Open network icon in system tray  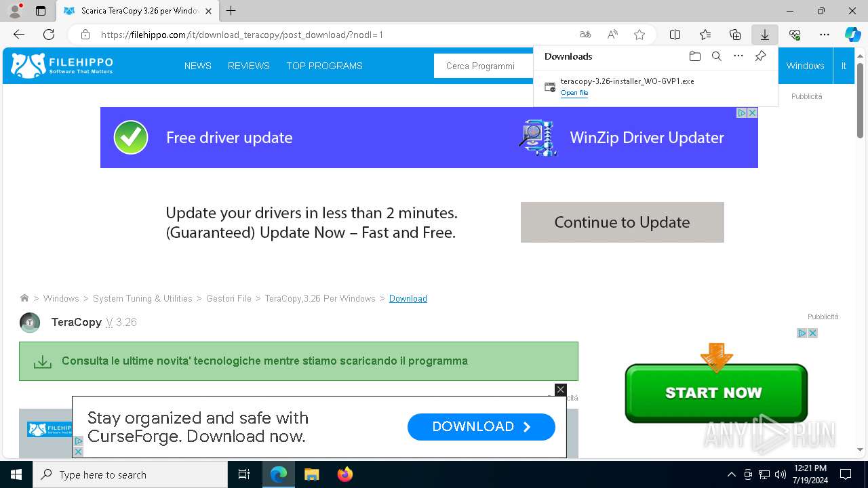pos(764,474)
